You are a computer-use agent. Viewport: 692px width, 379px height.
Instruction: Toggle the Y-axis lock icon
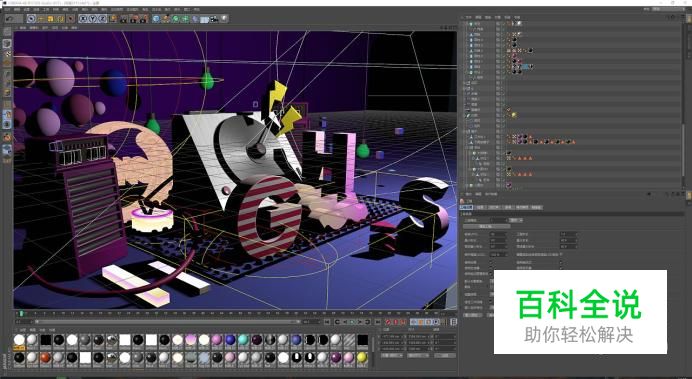(93, 19)
